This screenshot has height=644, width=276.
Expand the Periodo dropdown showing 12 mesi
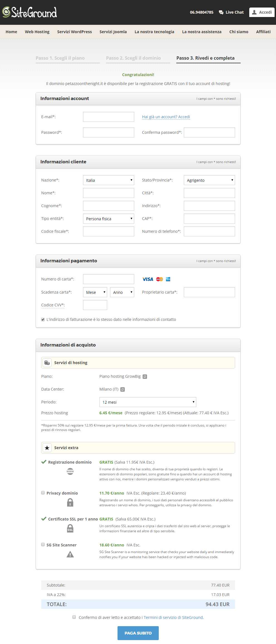[148, 402]
